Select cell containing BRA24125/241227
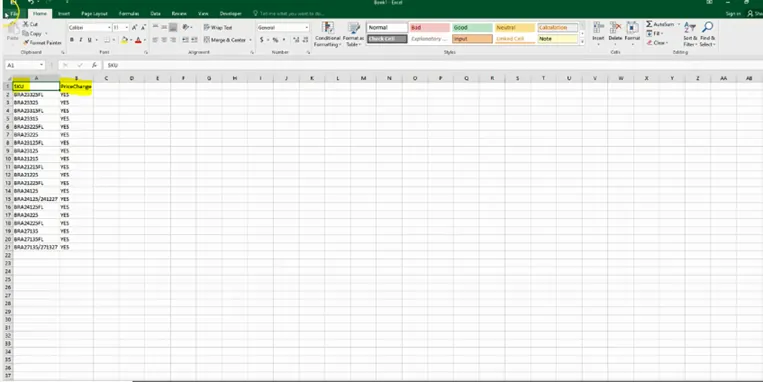Screen dimensions: 763x382 point(36,199)
